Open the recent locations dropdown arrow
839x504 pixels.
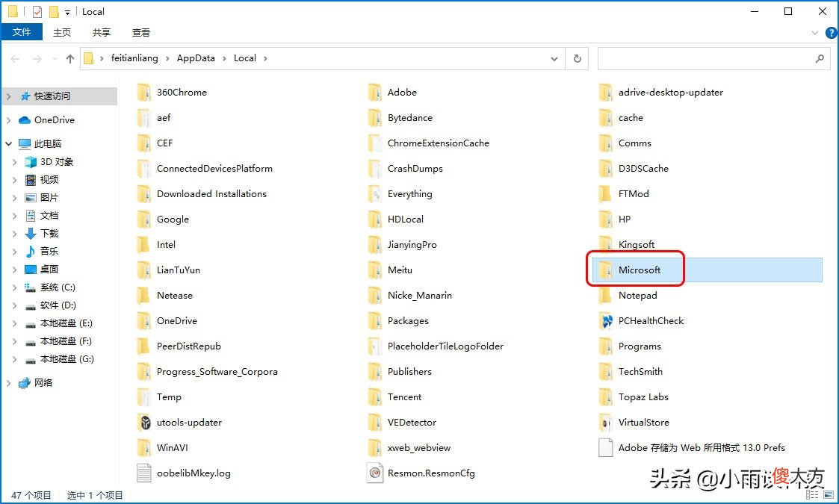coord(55,59)
